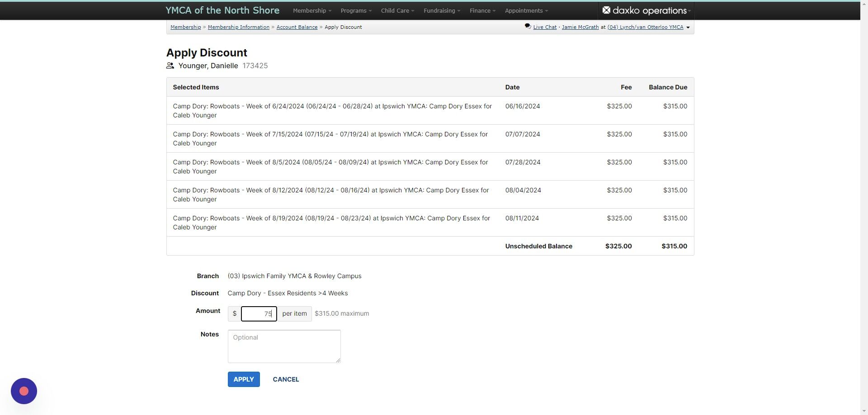Viewport: 868px width, 415px height.
Task: Open the Programs dropdown menu
Action: tap(356, 10)
